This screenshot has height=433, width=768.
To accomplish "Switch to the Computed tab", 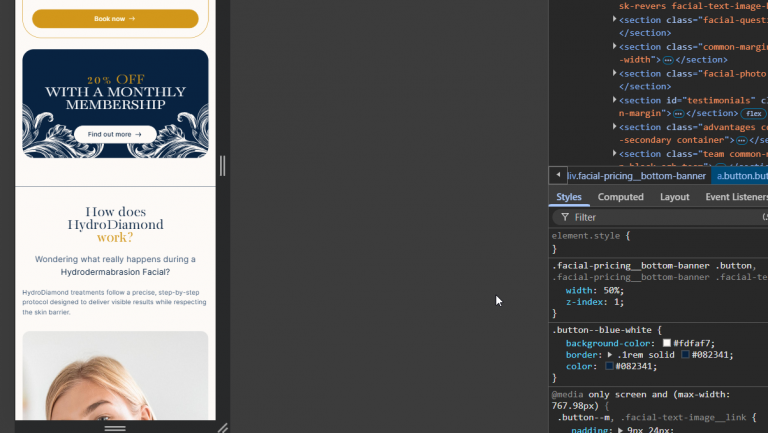I will coord(621,197).
